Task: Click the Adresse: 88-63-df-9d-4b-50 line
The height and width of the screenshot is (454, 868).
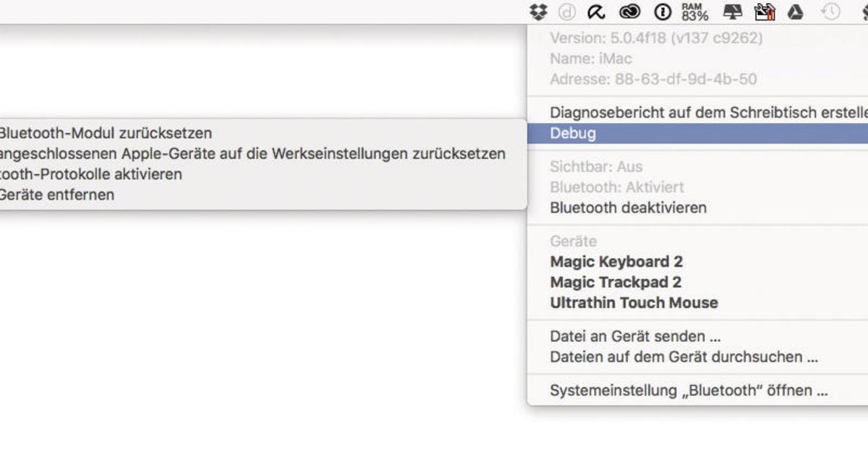Action: click(653, 79)
